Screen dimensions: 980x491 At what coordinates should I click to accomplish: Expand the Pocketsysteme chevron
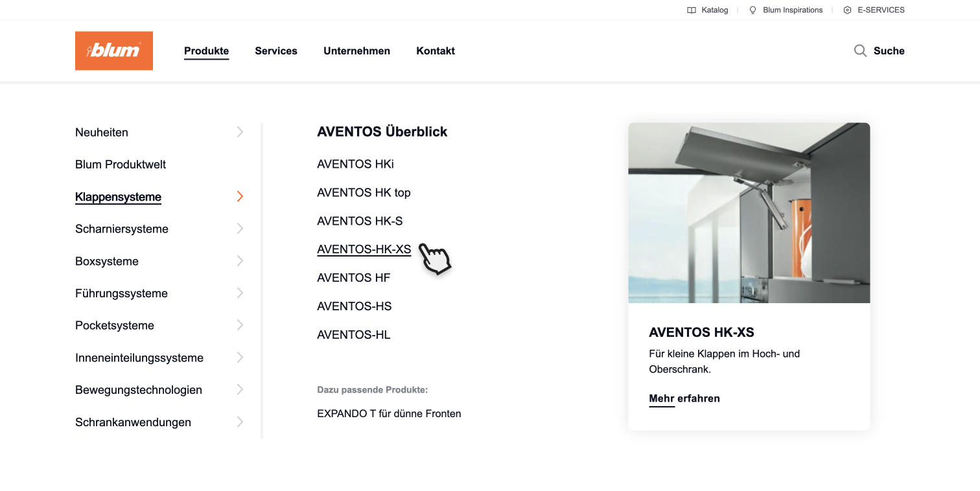click(x=240, y=325)
